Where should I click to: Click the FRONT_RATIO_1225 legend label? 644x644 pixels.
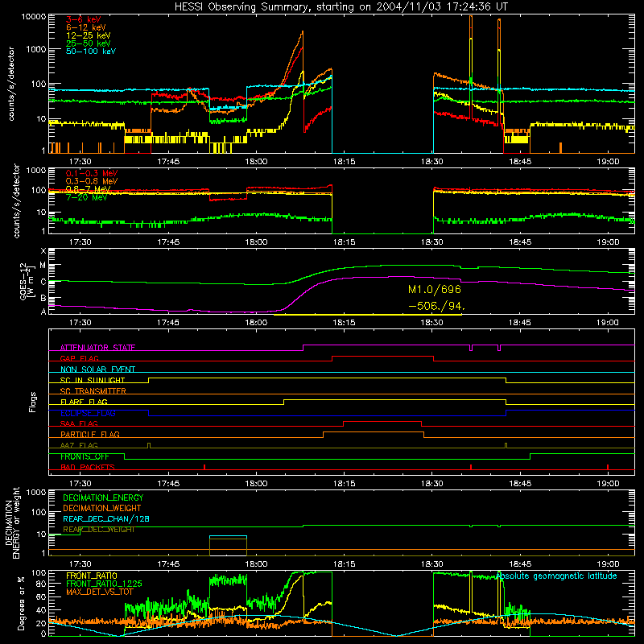(x=104, y=584)
